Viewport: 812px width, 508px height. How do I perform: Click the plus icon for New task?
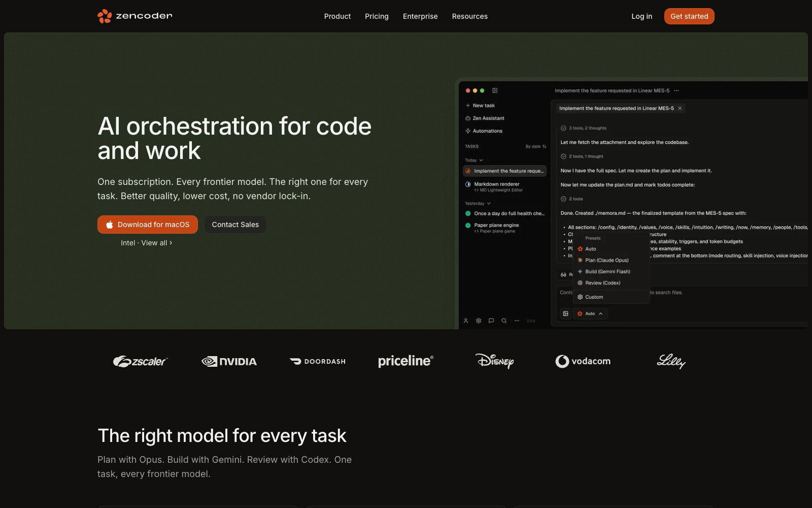click(467, 106)
